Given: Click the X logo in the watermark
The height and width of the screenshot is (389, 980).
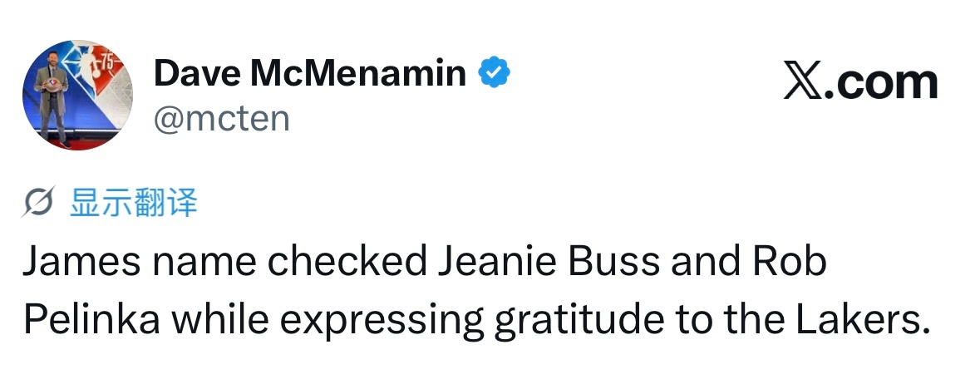Looking at the screenshot, I should 805,81.
